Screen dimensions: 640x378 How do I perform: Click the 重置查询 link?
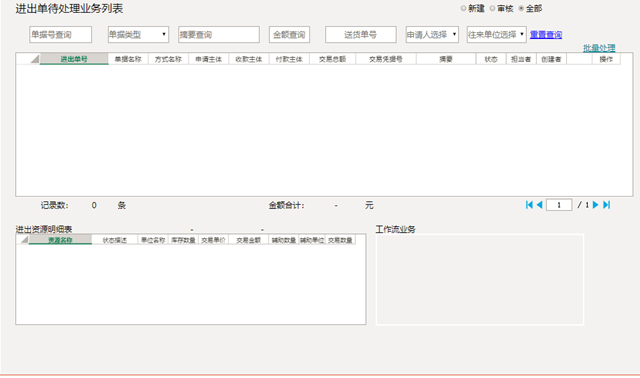(x=546, y=35)
